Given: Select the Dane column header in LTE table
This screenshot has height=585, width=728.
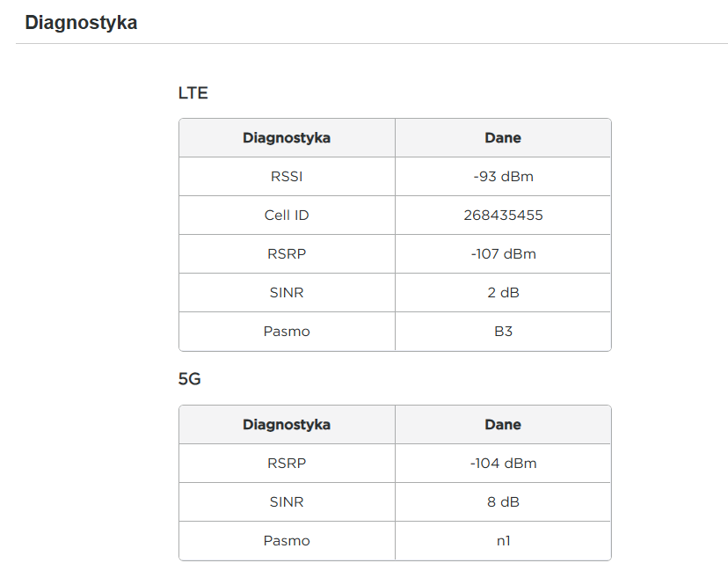Looking at the screenshot, I should coord(503,138).
